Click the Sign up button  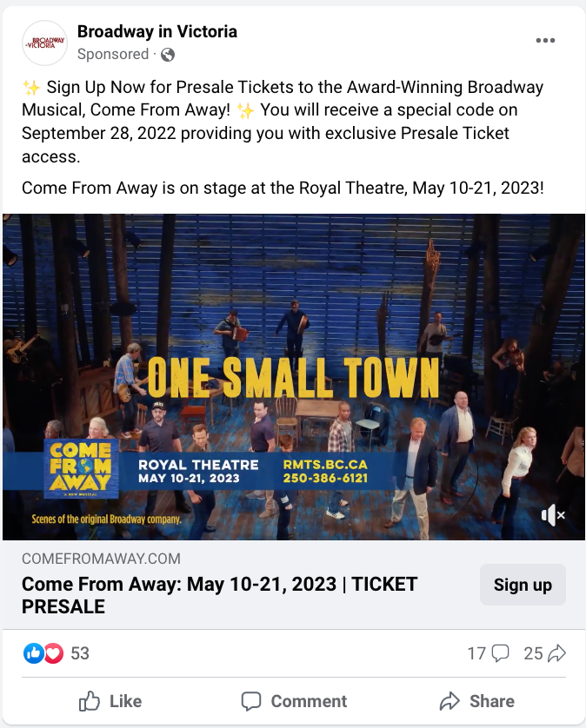(523, 585)
